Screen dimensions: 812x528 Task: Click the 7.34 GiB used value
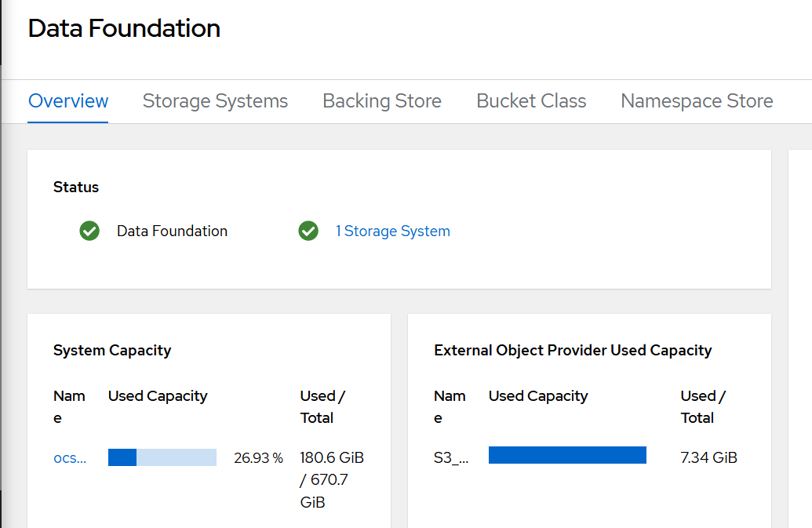pyautogui.click(x=708, y=458)
